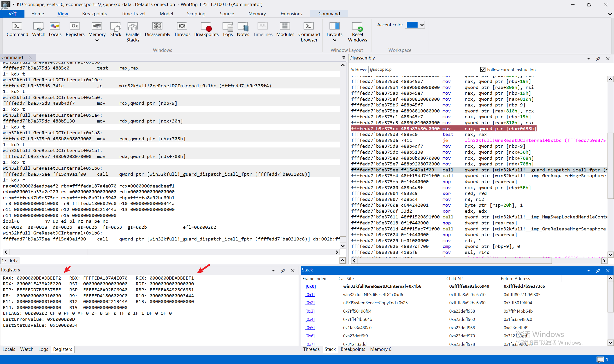Expand the Memory ribbon dropdown arrow

pyautogui.click(x=97, y=40)
